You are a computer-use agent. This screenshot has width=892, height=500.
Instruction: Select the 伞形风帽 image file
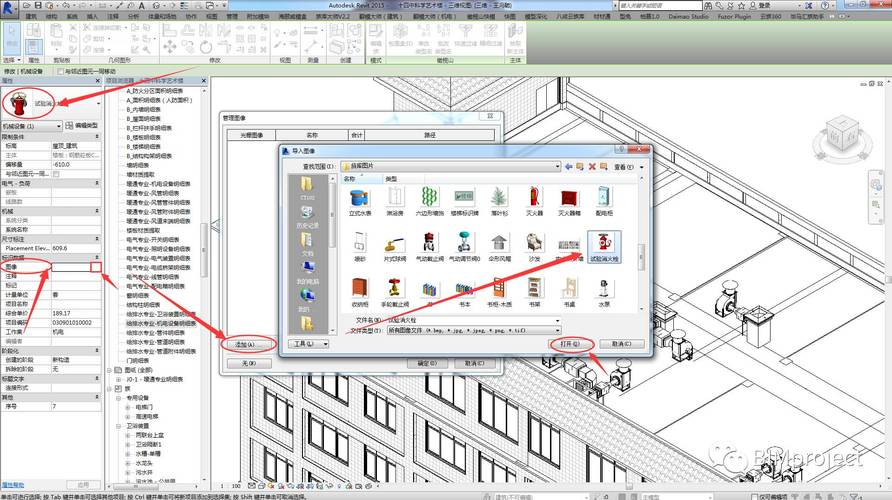[x=499, y=247]
